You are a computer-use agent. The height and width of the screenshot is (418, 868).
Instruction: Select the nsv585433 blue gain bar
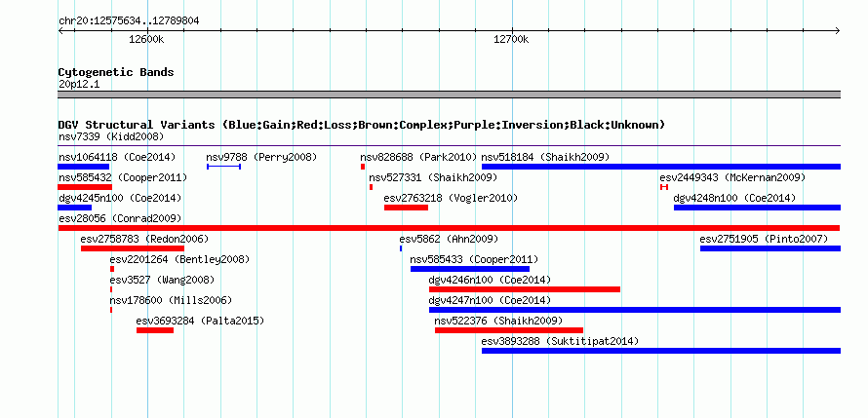click(470, 269)
